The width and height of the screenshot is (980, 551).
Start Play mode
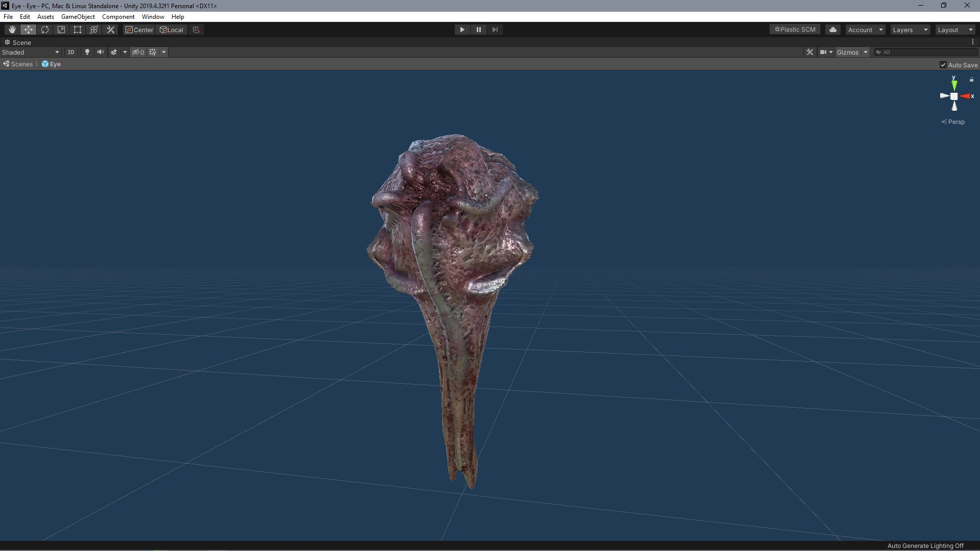click(x=462, y=30)
